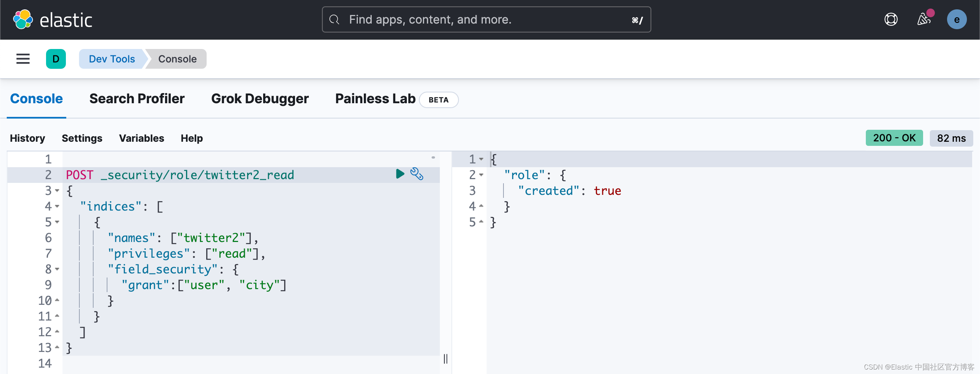The image size is (980, 374).
Task: Focus the Find apps search field
Action: click(x=486, y=19)
